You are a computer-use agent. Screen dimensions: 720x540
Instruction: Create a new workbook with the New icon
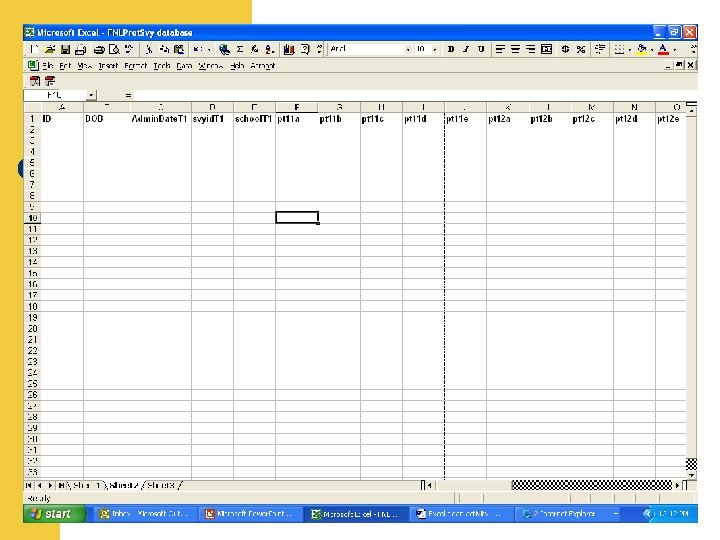33,49
